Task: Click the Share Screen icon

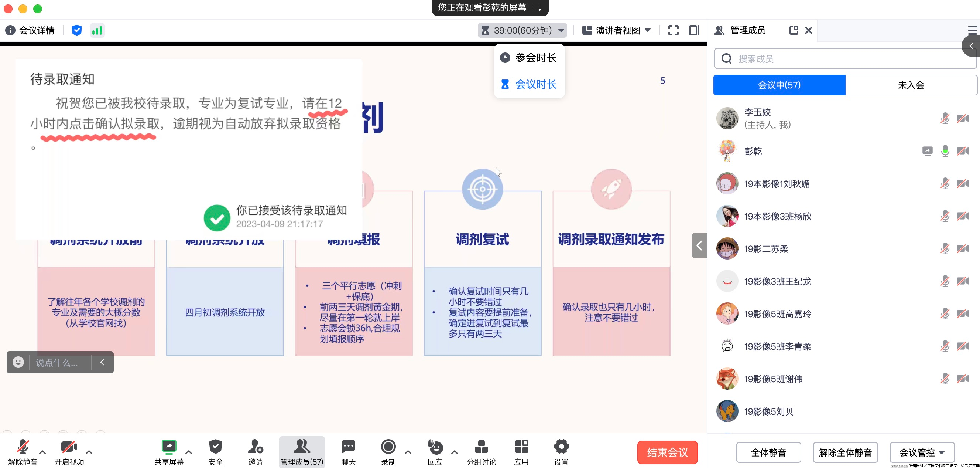Action: (x=168, y=447)
